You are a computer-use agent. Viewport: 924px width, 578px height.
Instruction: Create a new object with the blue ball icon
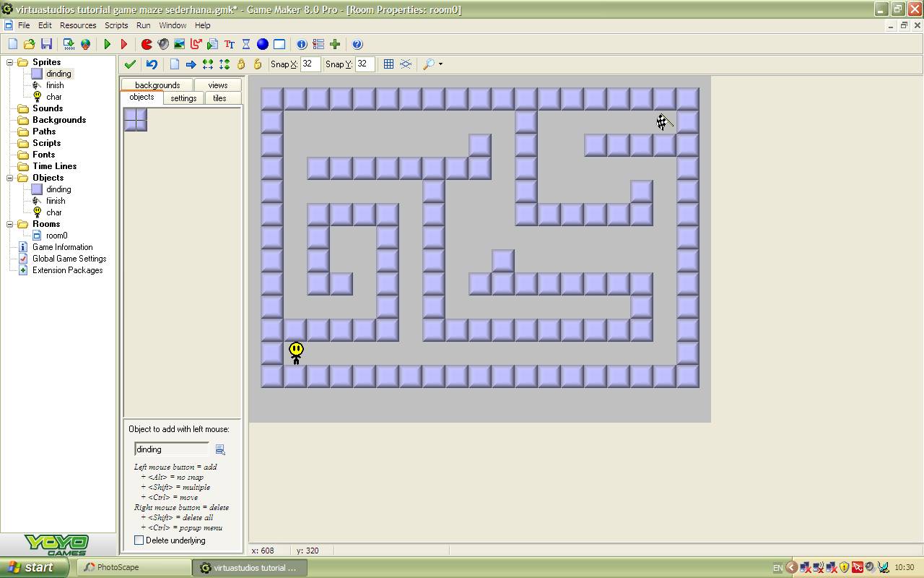263,43
